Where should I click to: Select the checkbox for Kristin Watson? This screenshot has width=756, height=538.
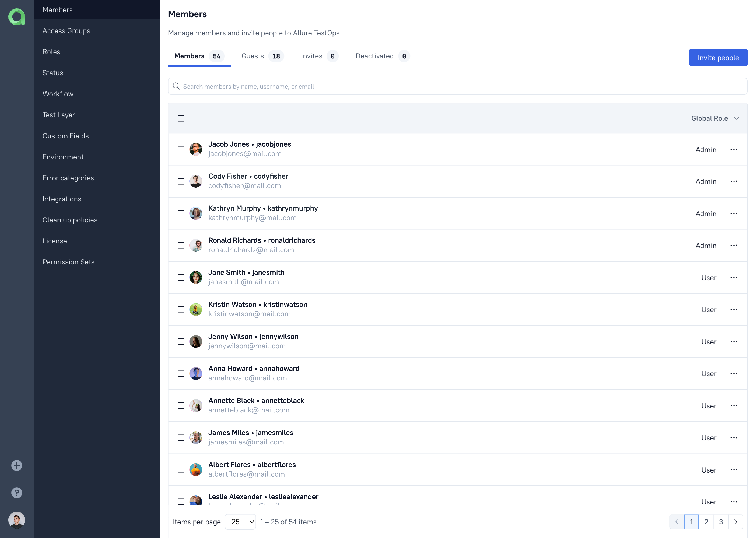(x=181, y=309)
